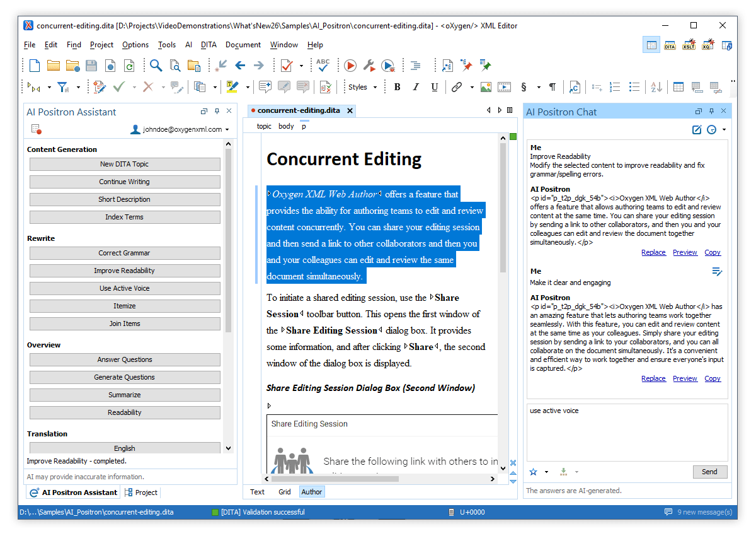The height and width of the screenshot is (536, 756).
Task: Toggle Track Changes pencil icon
Action: tap(99, 87)
